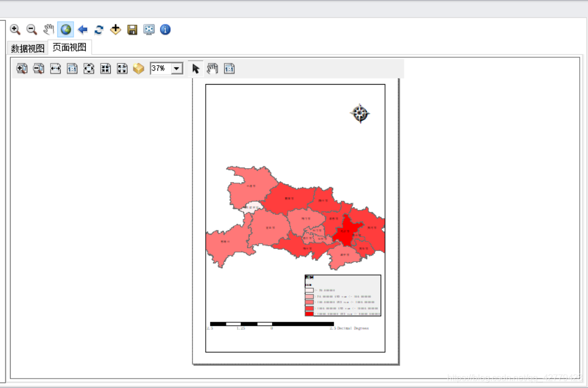
Task: Click the Add Data plus icon
Action: [x=116, y=30]
